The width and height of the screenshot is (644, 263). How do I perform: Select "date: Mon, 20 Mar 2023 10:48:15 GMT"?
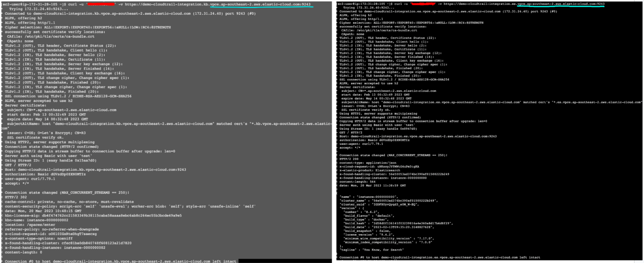point(43,211)
